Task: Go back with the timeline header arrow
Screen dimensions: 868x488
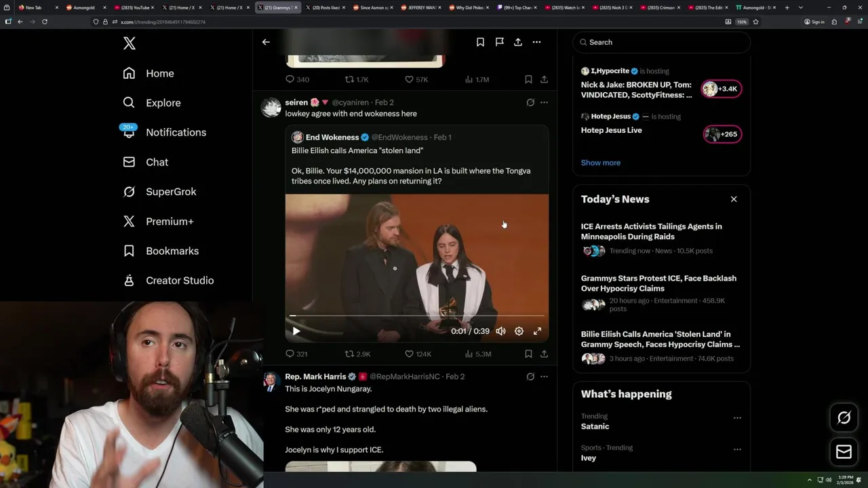Action: point(266,42)
